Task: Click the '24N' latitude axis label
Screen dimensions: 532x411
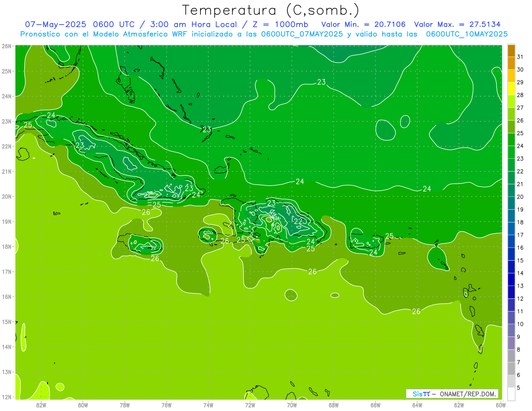Action: point(6,96)
